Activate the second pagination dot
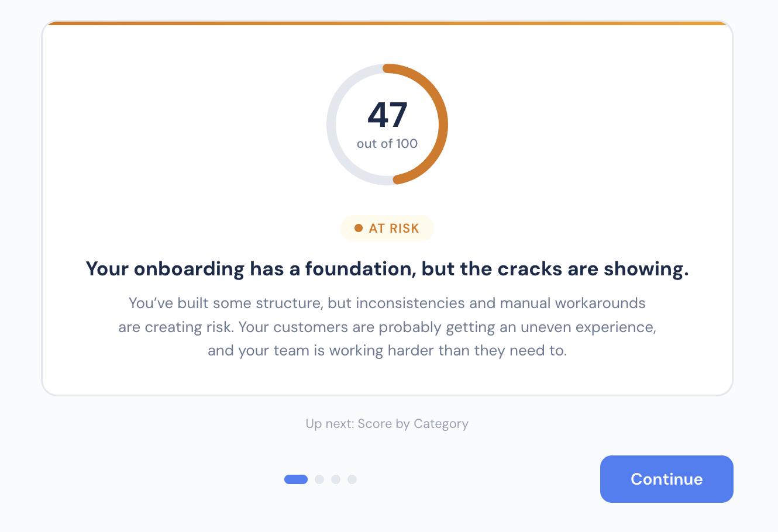This screenshot has width=778, height=532. pos(319,479)
